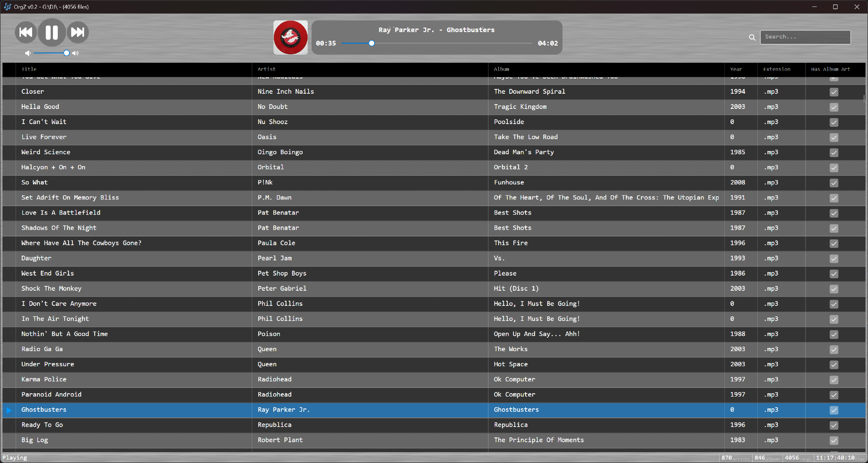Select the song Paranoid Android
Screen dimensions: 868x463
click(x=52, y=394)
